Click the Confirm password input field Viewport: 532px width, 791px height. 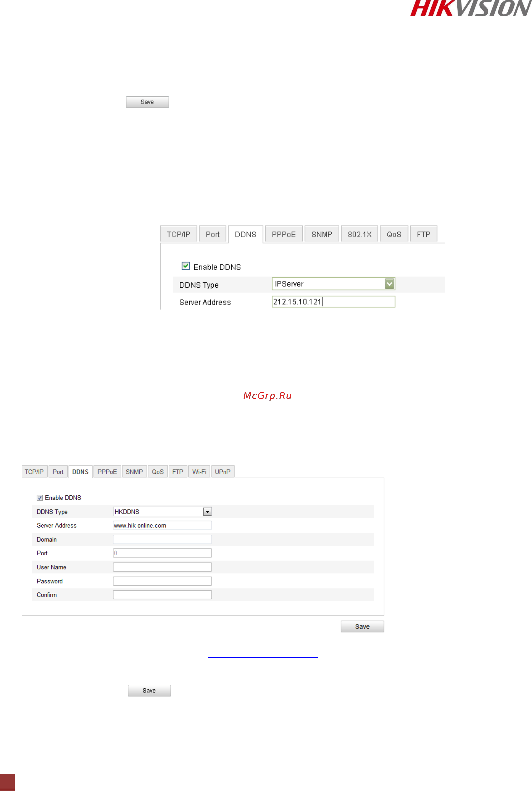pos(162,595)
